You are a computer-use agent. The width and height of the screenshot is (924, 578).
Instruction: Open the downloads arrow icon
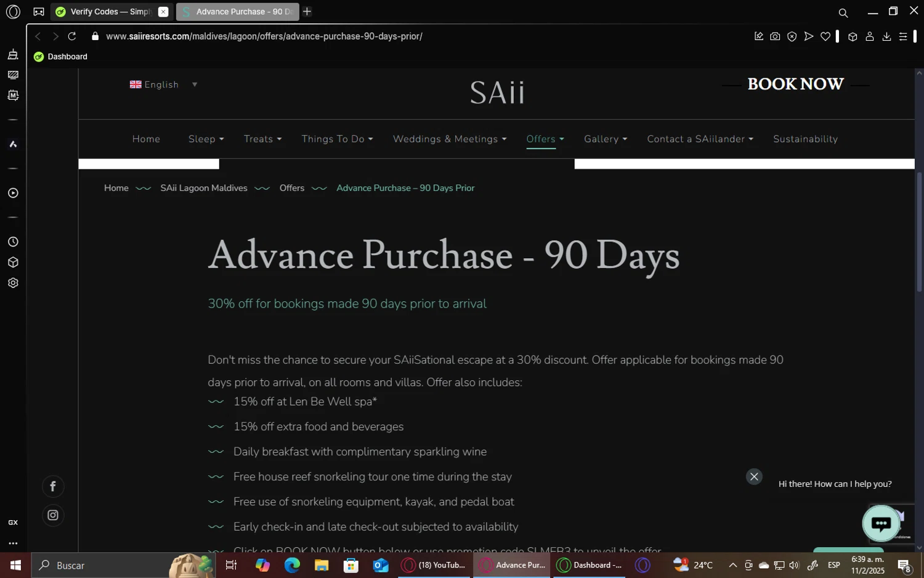886,36
